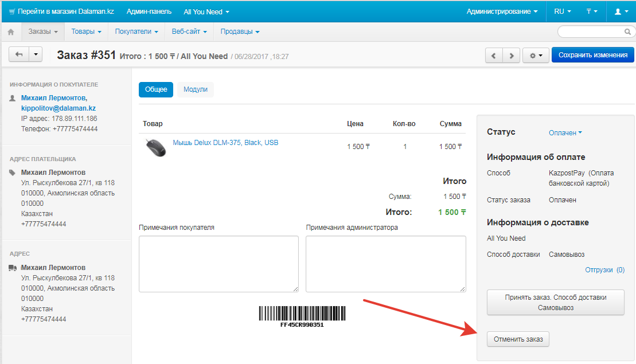Go to next order with right chevron
The height and width of the screenshot is (364, 636).
pos(511,56)
